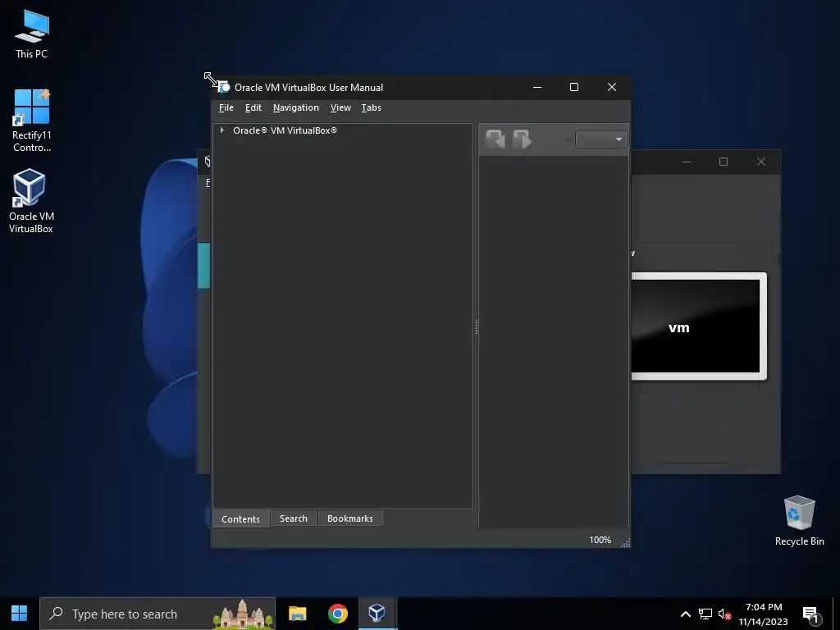Viewport: 840px width, 630px height.
Task: Show hidden system tray icons
Action: pos(685,614)
